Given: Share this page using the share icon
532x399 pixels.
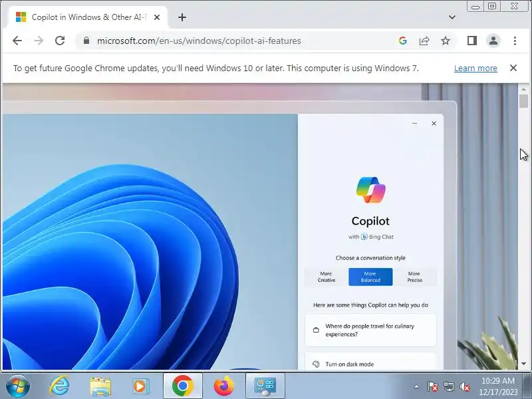Looking at the screenshot, I should [x=424, y=41].
